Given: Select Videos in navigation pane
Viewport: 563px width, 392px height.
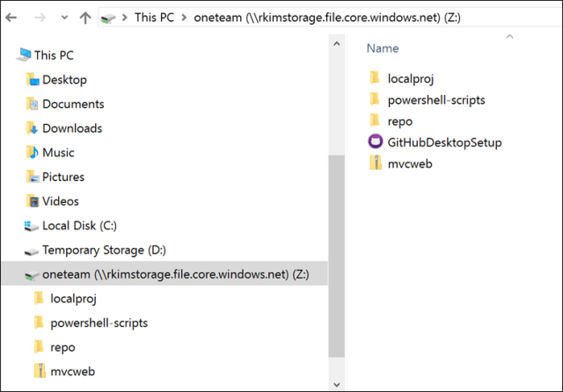Looking at the screenshot, I should click(x=61, y=201).
